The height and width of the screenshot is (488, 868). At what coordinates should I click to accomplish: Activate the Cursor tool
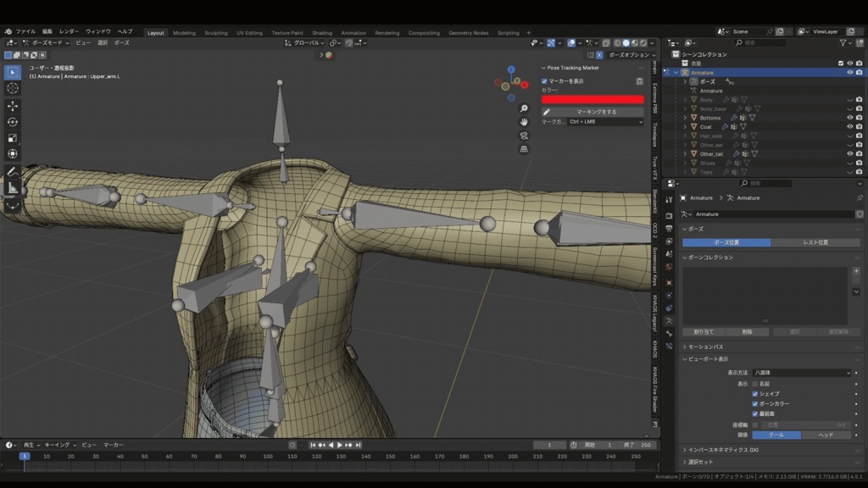[x=13, y=88]
